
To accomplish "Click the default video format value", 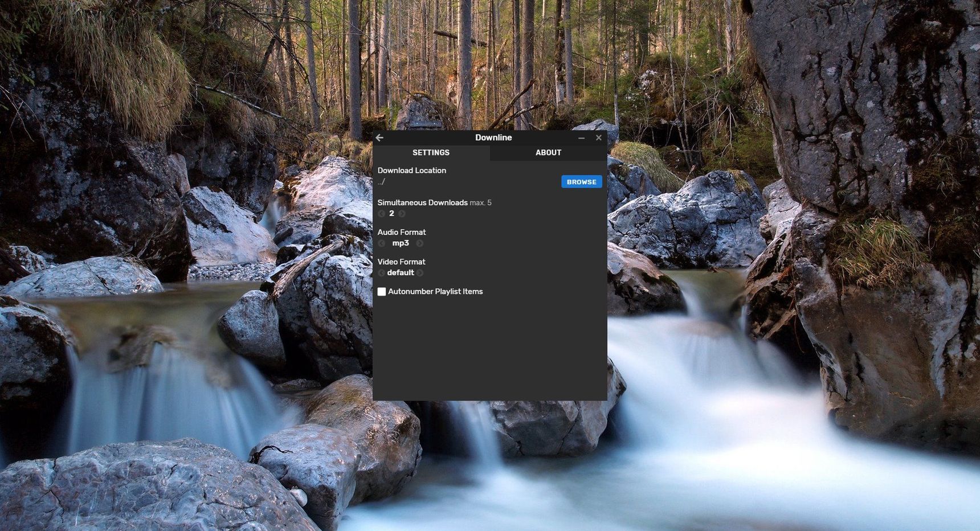I will [x=401, y=273].
